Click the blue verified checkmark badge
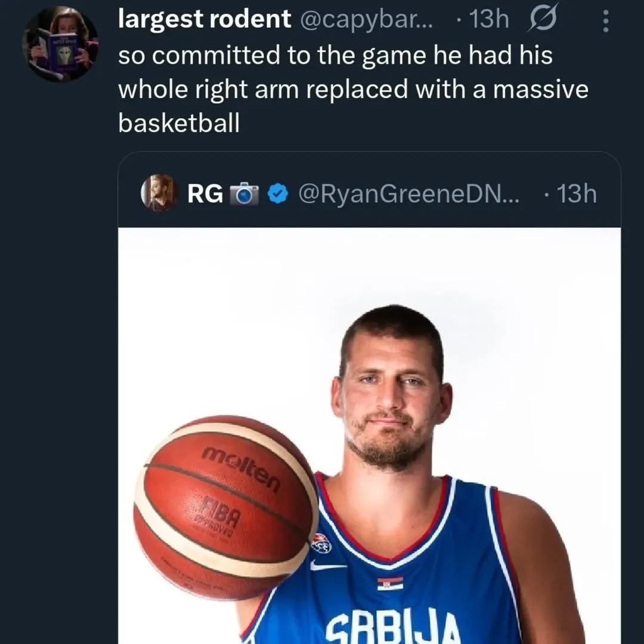This screenshot has height=644, width=644. (x=277, y=194)
